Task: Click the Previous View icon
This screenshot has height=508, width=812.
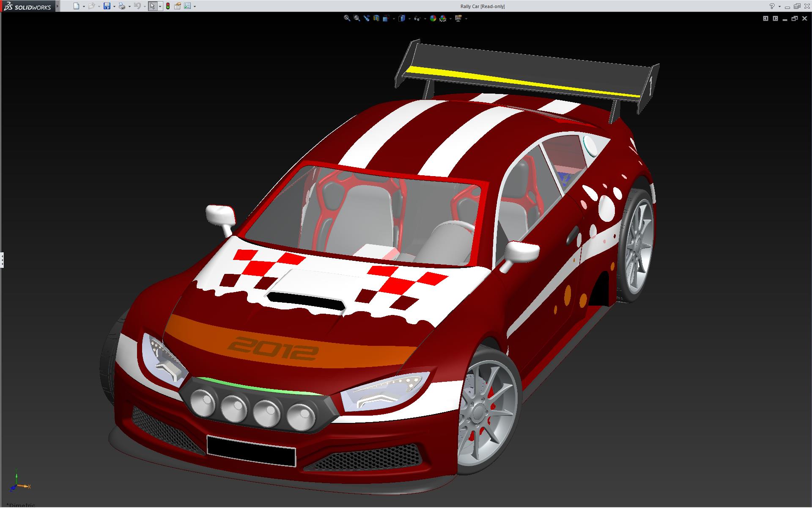Action: (x=366, y=18)
